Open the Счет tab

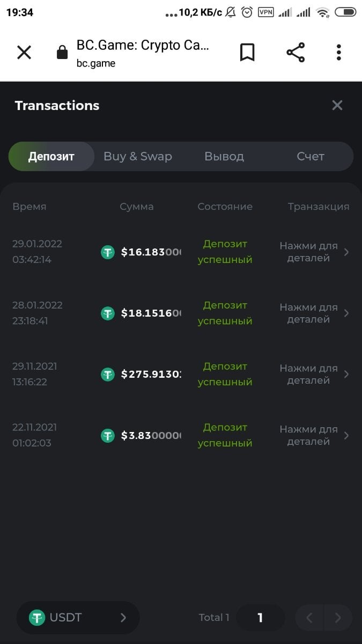point(311,157)
